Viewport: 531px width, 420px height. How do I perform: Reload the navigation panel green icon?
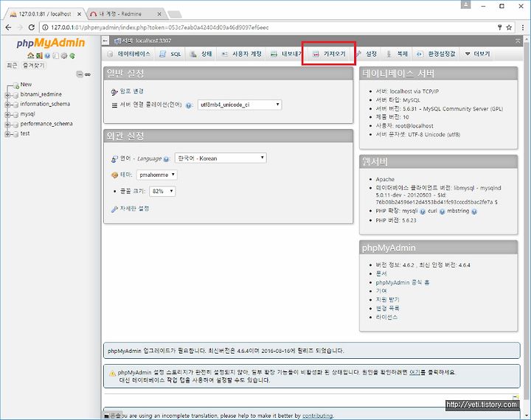pos(72,56)
